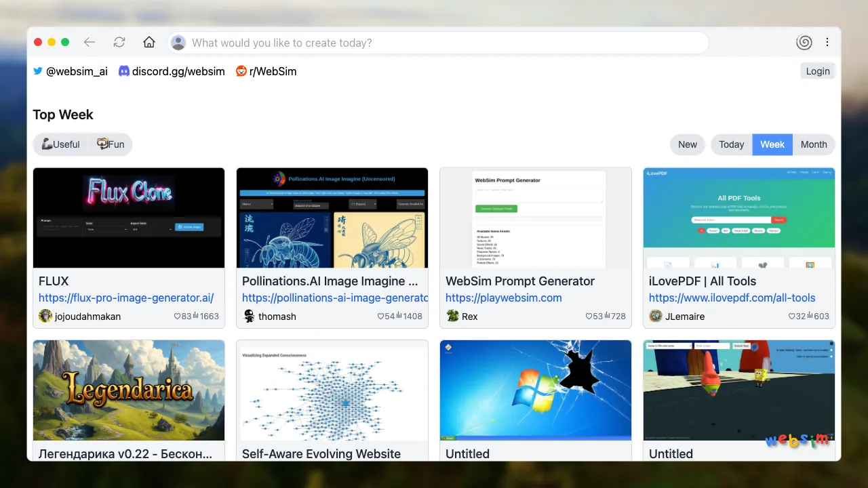Click the Login button

pyautogui.click(x=818, y=71)
